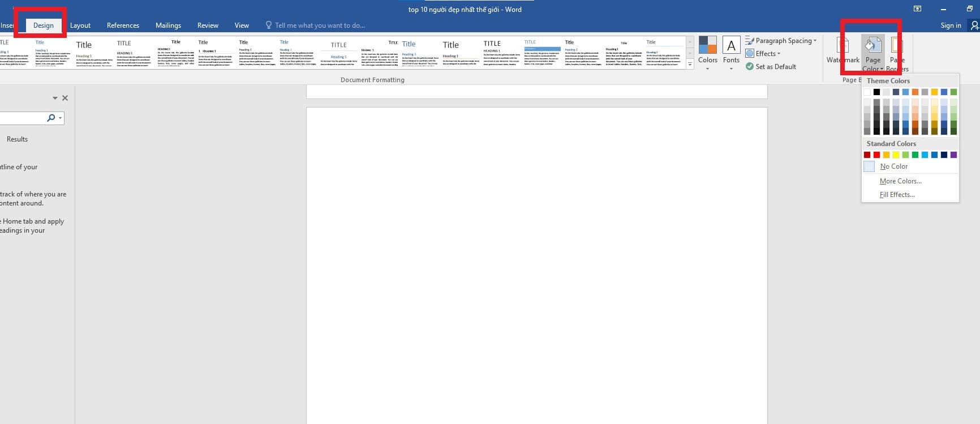Click the magnifier search icon in navigation pane
980x424 pixels.
pyautogui.click(x=51, y=118)
